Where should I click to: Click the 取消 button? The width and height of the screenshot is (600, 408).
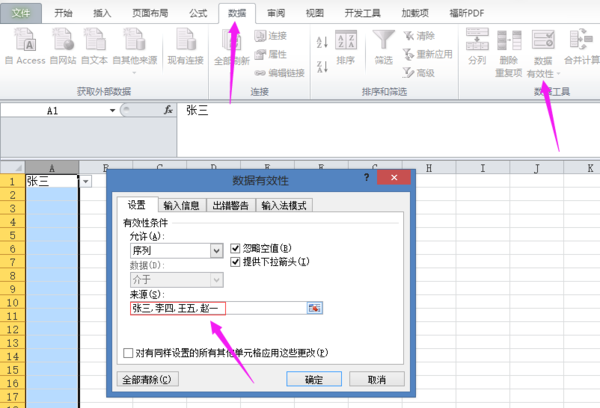coord(377,379)
